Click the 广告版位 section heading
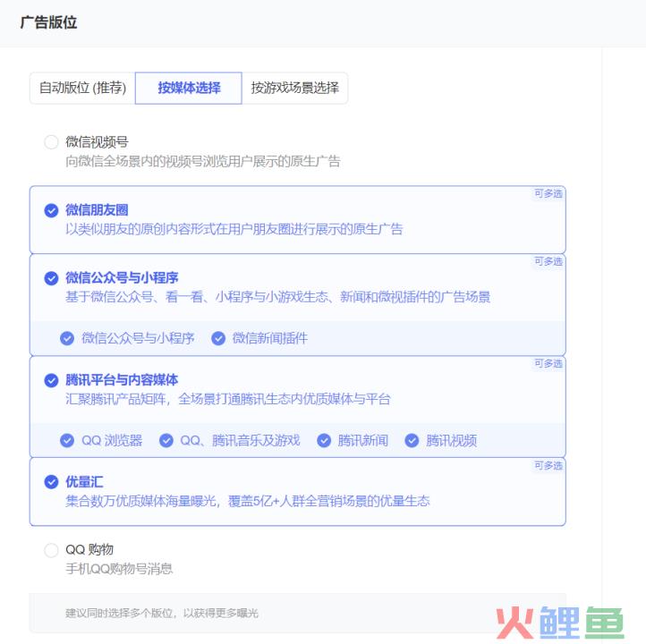This screenshot has height=644, width=646. coord(48,22)
